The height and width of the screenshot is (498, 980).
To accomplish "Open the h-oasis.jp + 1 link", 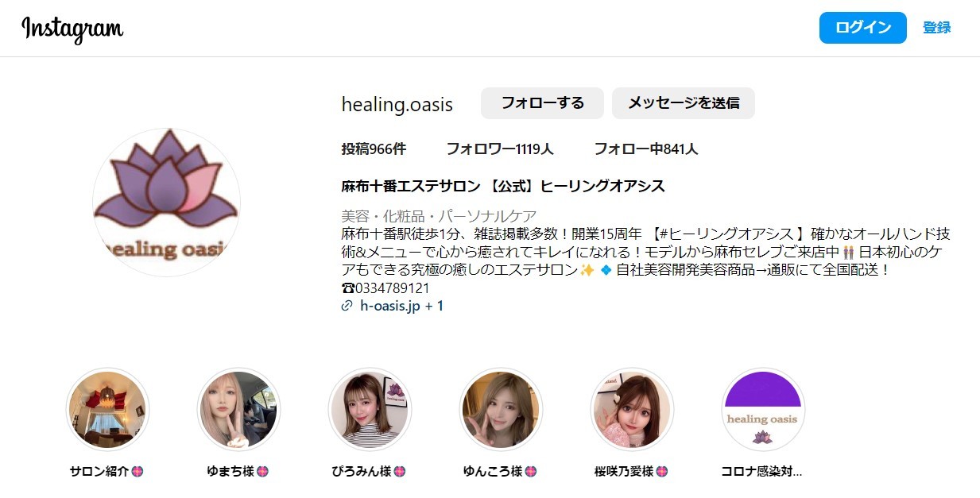I will point(401,306).
